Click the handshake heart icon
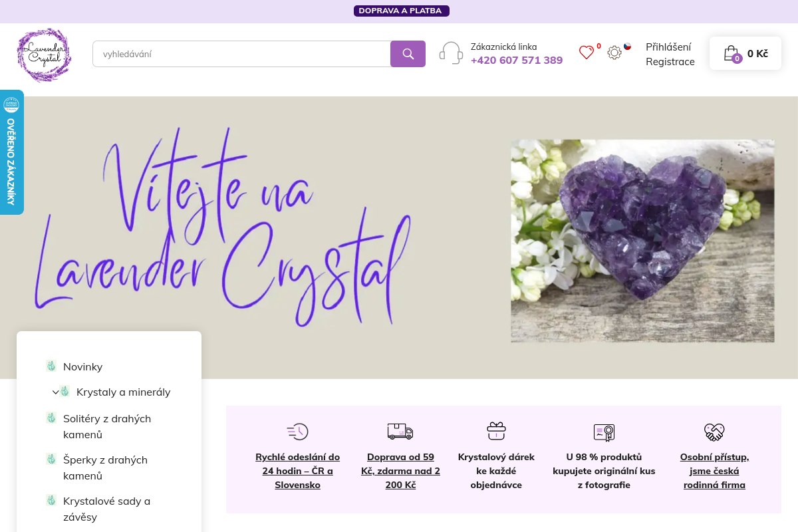Image resolution: width=798 pixels, height=532 pixels. click(x=714, y=432)
